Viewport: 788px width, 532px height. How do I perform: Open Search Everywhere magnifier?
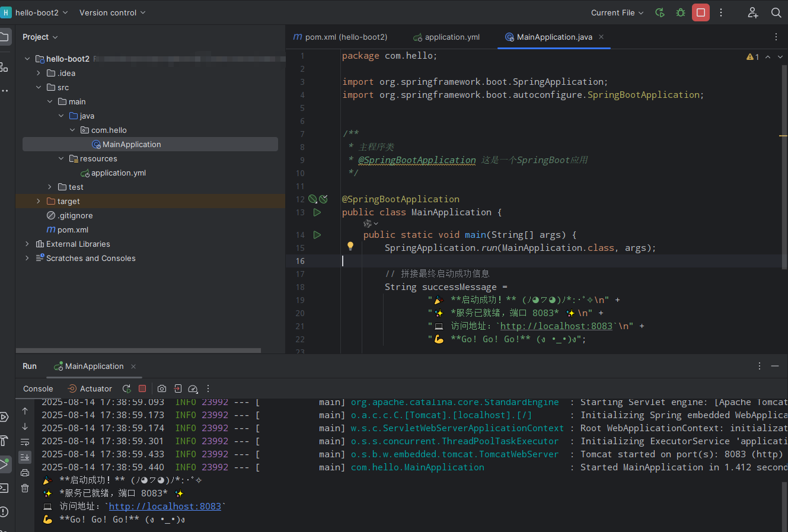click(776, 12)
